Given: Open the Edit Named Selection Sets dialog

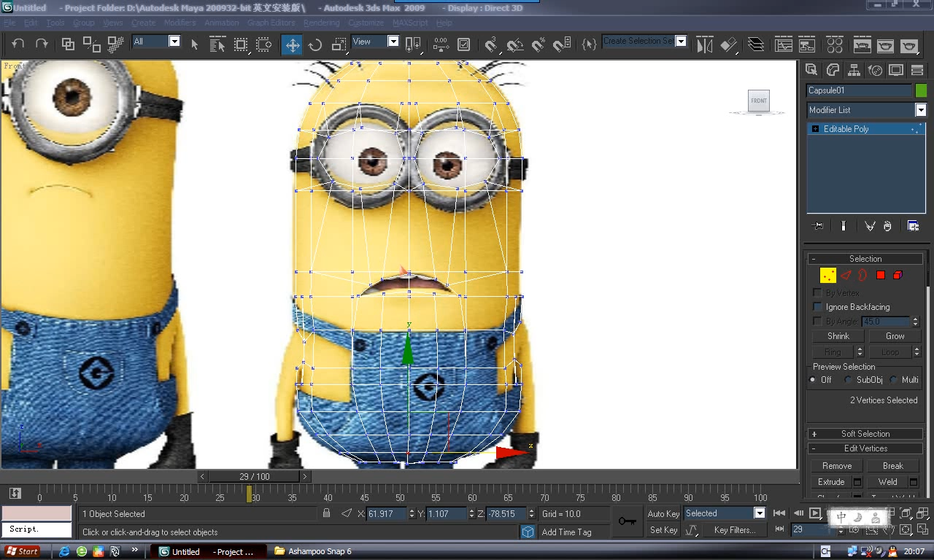Looking at the screenshot, I should 589,44.
